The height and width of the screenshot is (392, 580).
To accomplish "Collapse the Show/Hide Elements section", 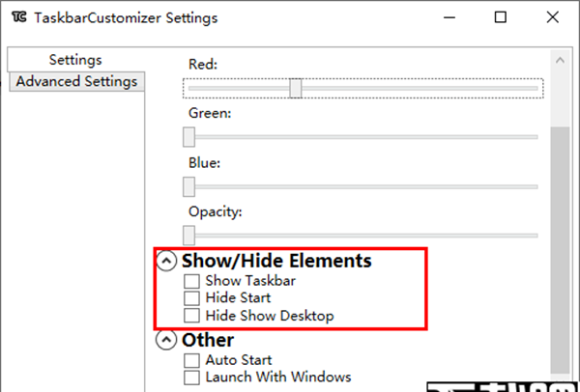I will click(x=166, y=261).
